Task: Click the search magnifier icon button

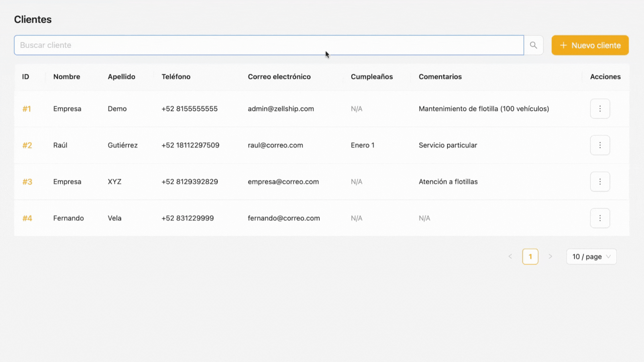Action: [533, 45]
